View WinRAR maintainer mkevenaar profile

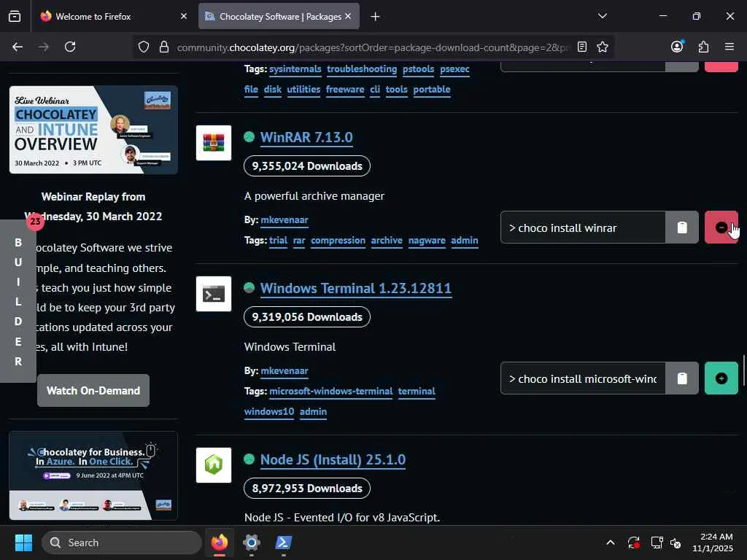[x=285, y=220]
